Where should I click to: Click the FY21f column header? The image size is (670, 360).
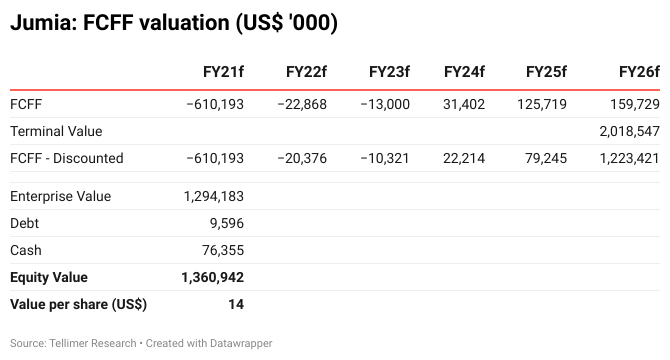pyautogui.click(x=223, y=72)
